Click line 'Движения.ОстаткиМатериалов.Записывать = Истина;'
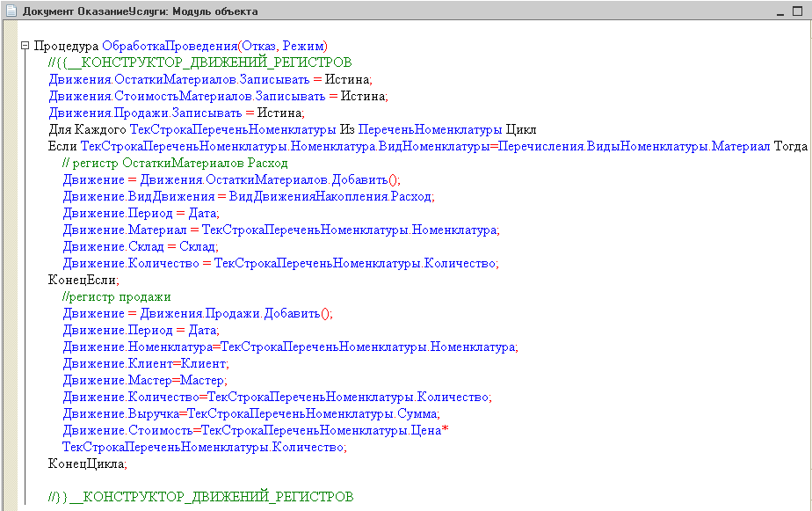The image size is (812, 511). (x=210, y=80)
